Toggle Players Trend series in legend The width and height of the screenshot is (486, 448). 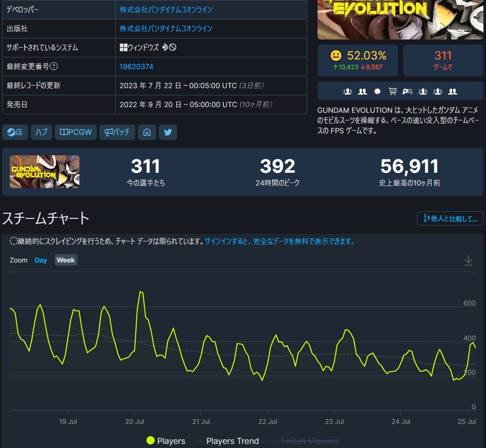[227, 441]
